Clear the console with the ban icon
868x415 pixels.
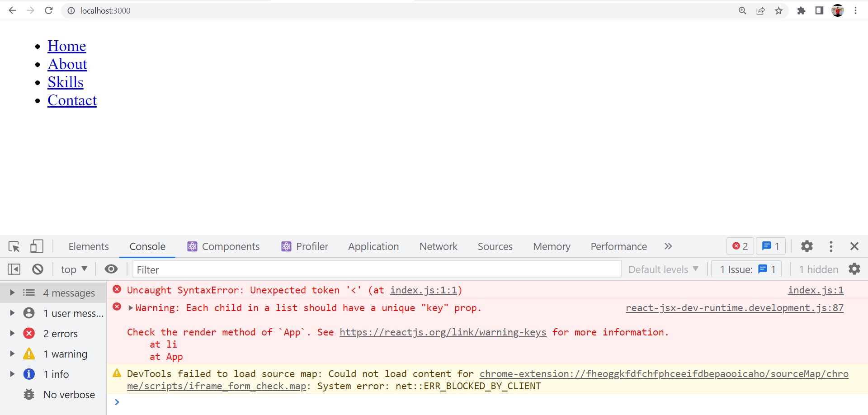(38, 269)
